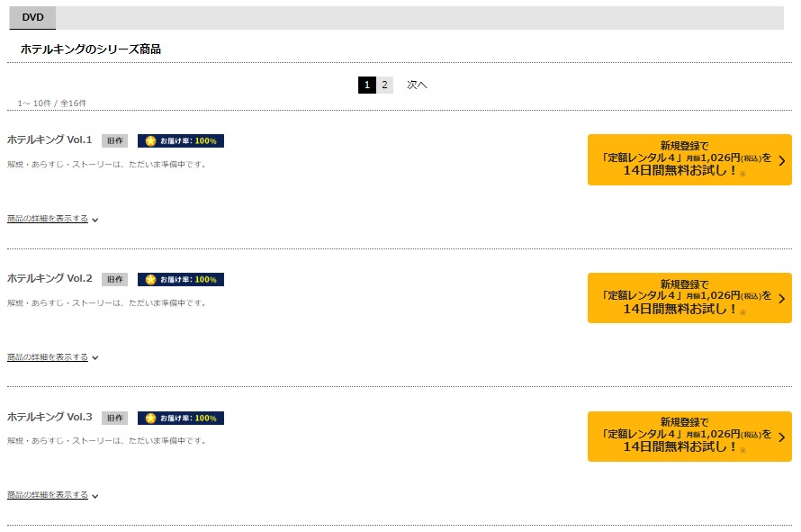Expand product details for ホテルキング Vol.3
The width and height of the screenshot is (801, 532).
point(52,495)
